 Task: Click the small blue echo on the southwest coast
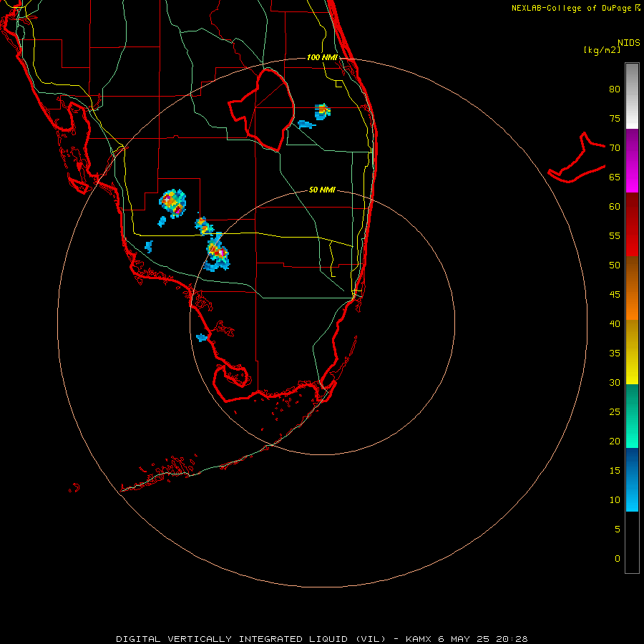pos(202,338)
